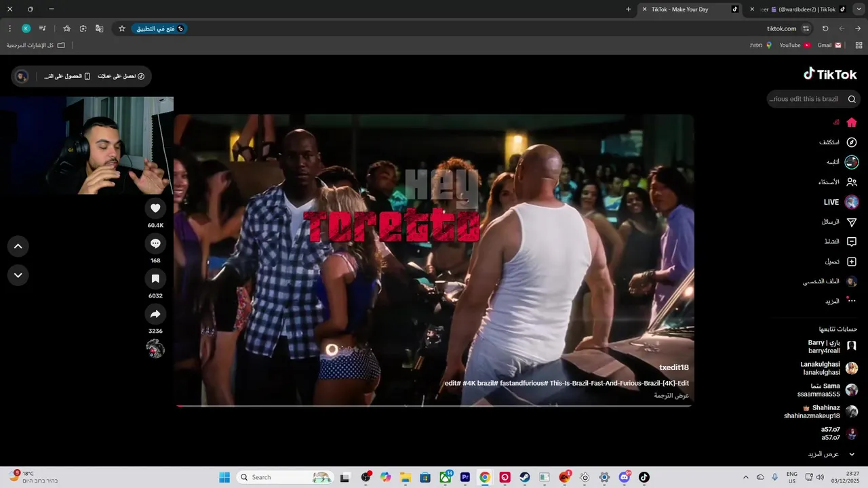Show the caption translation link
The height and width of the screenshot is (488, 868).
tap(671, 395)
